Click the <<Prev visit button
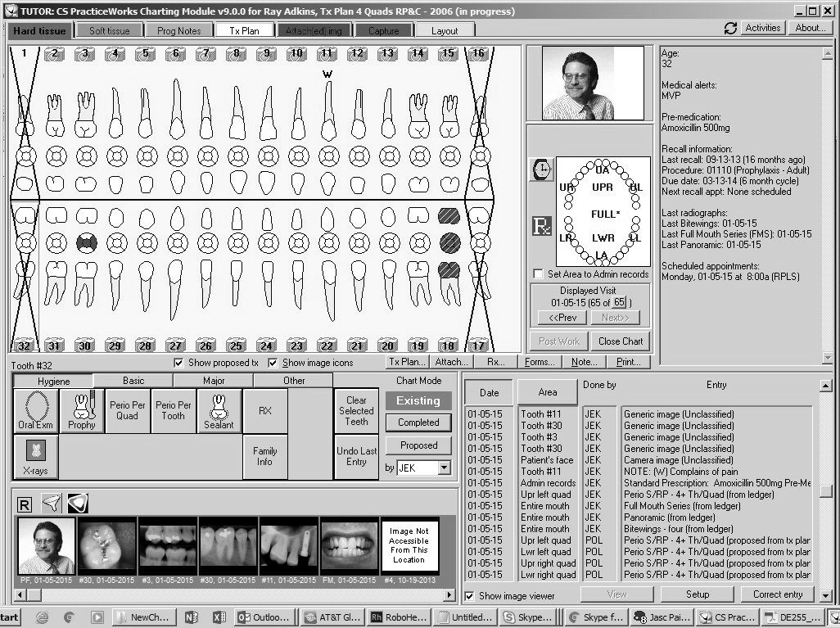Image resolution: width=840 pixels, height=628 pixels. tap(562, 318)
